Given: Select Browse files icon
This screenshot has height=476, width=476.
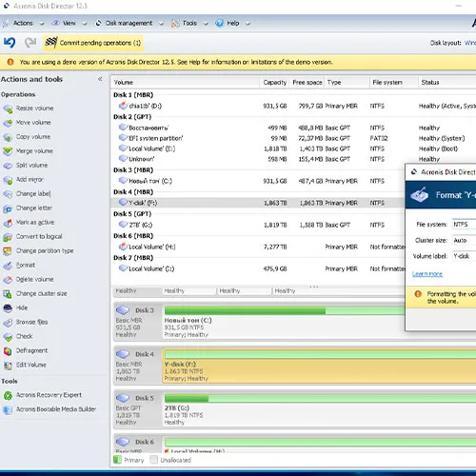Looking at the screenshot, I should (8, 323).
